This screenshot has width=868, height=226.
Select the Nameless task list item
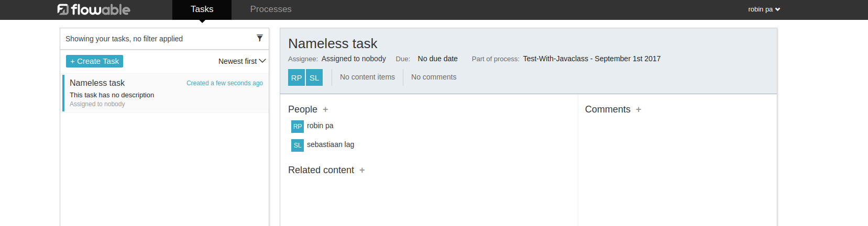click(x=166, y=93)
